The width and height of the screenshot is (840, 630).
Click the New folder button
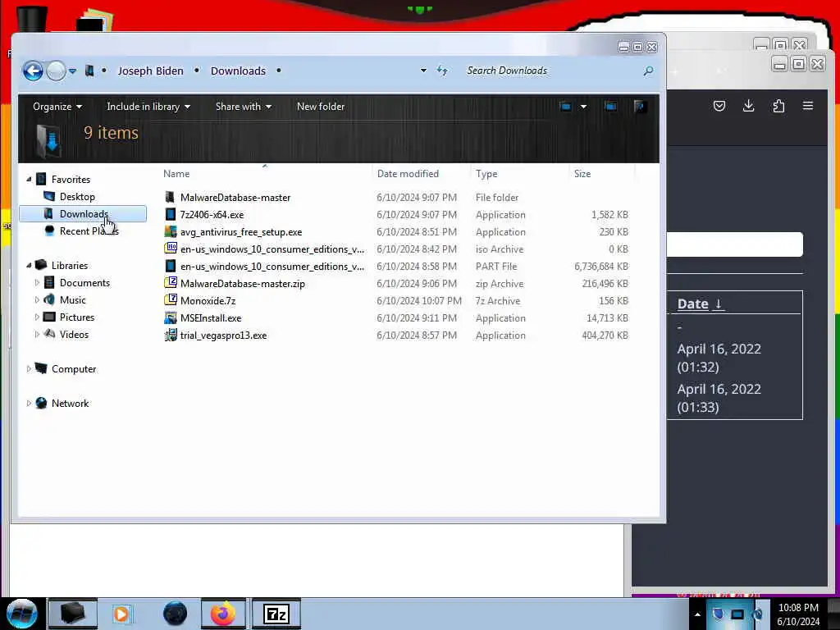point(321,107)
